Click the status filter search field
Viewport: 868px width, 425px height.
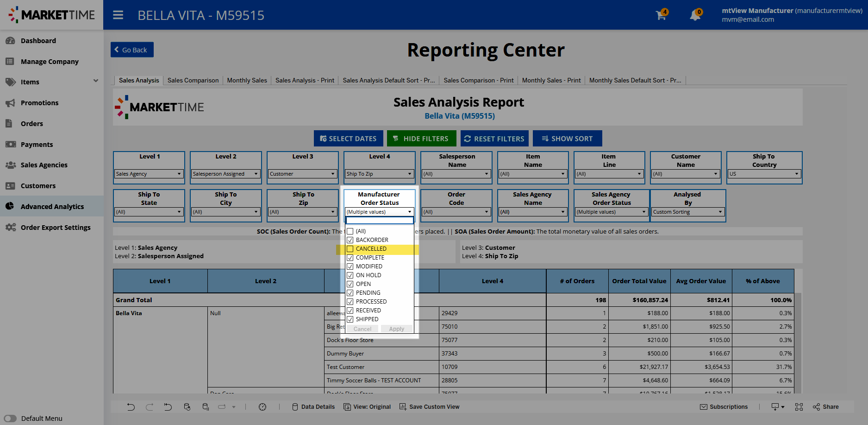click(x=379, y=221)
